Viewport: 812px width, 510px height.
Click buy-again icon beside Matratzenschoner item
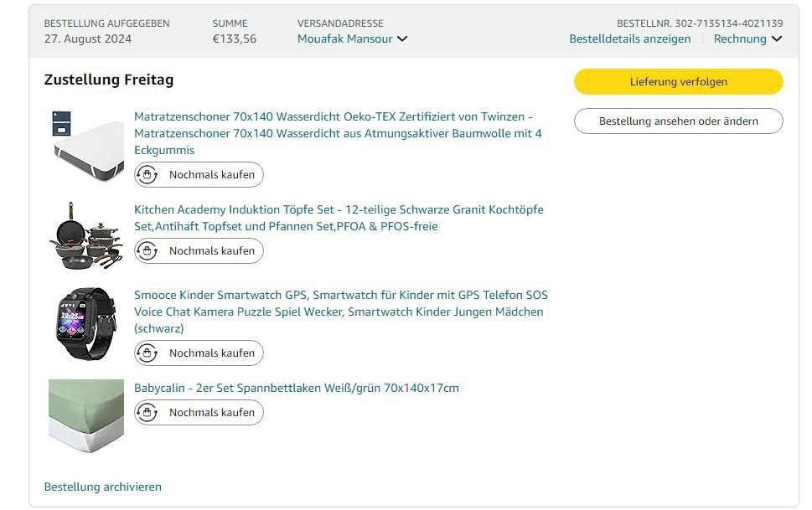[x=147, y=175]
